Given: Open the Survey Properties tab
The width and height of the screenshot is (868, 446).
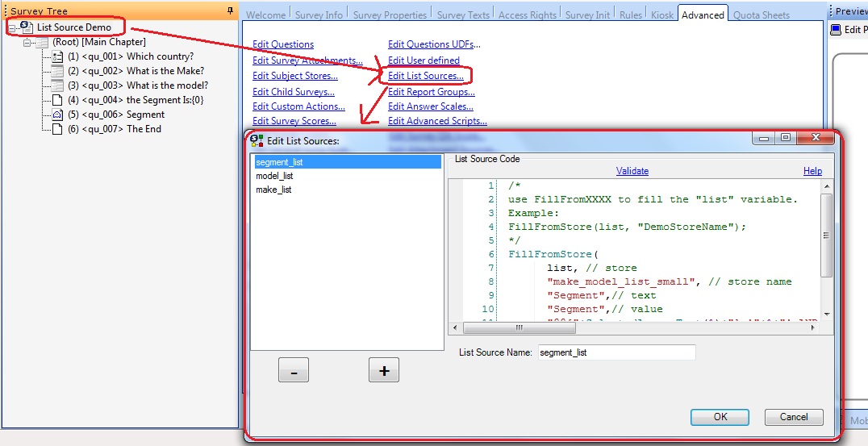Looking at the screenshot, I should coord(390,15).
